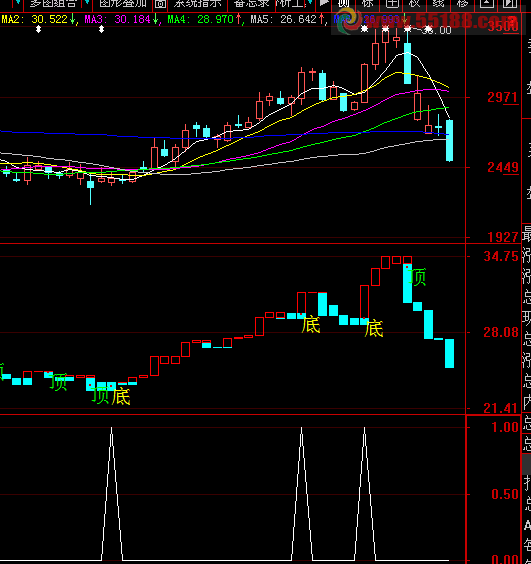Click the skip-to-end toolbar icon

click(509, 4)
